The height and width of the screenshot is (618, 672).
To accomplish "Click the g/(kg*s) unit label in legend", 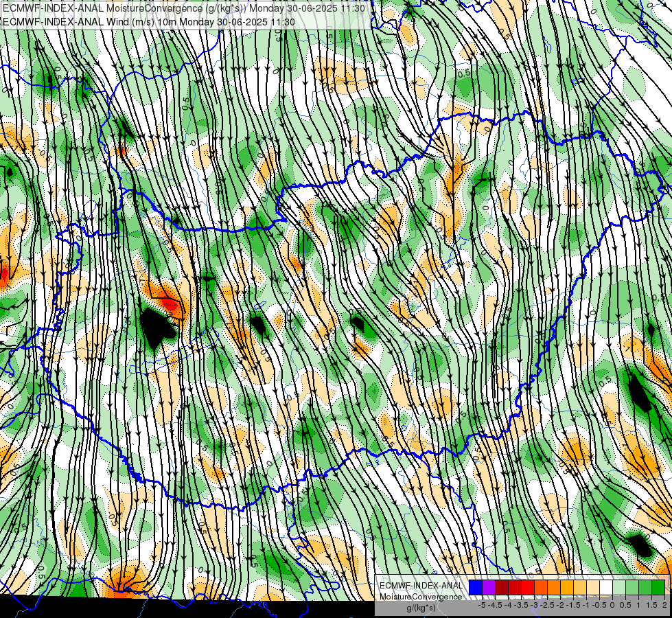I will 421,608.
